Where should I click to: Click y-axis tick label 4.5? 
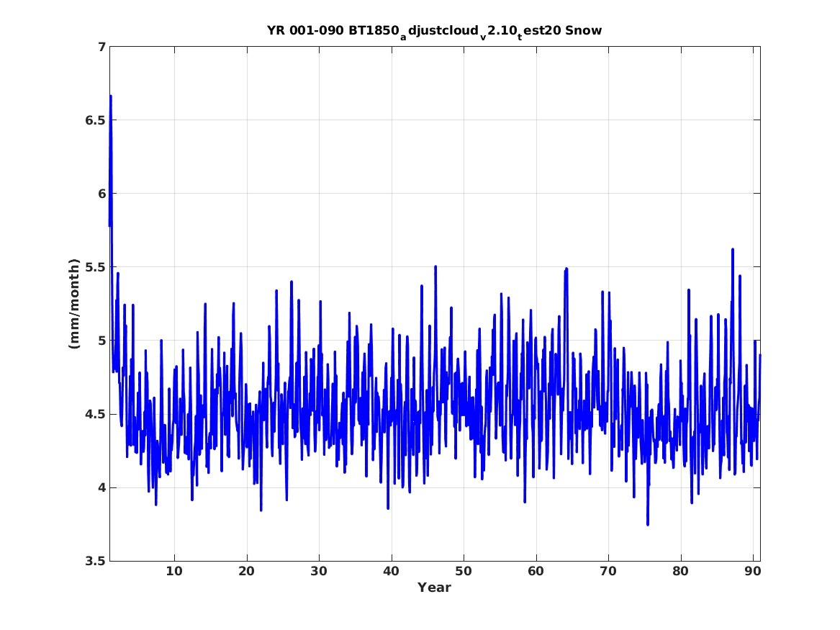point(96,415)
